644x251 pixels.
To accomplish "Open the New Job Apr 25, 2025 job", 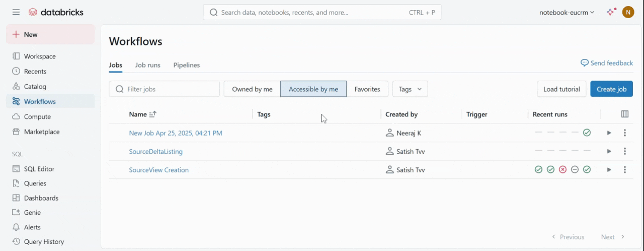I will [x=176, y=133].
